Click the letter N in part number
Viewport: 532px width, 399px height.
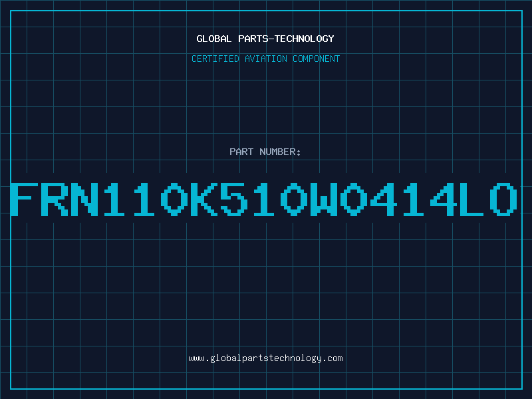(x=84, y=199)
